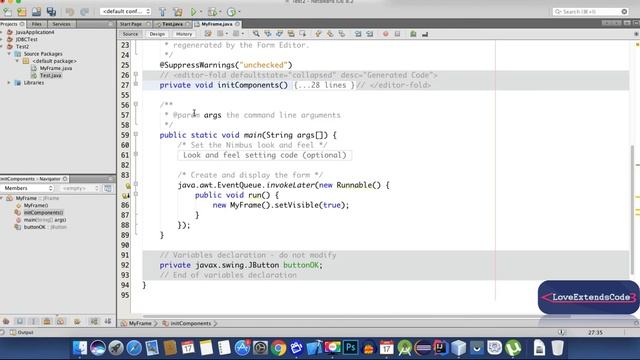Click the Uncomment icon in editor toolbar
The width and height of the screenshot is (640, 360).
click(425, 34)
